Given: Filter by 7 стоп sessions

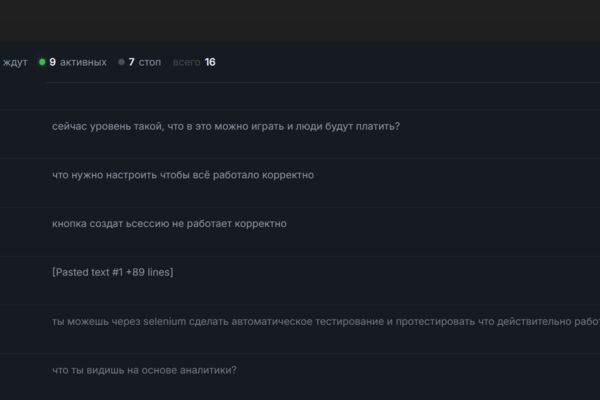Looking at the screenshot, I should (x=140, y=62).
